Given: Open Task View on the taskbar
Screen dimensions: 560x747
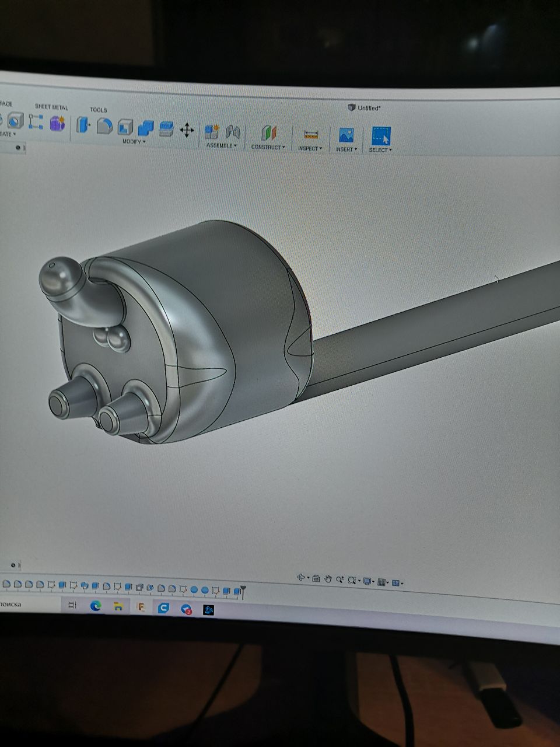Looking at the screenshot, I should coord(72,605).
